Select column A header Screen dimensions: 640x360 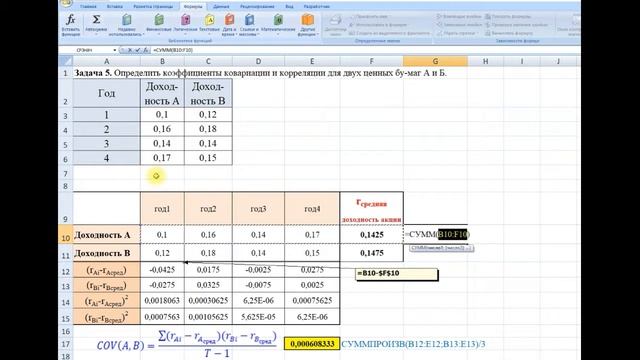(x=107, y=61)
